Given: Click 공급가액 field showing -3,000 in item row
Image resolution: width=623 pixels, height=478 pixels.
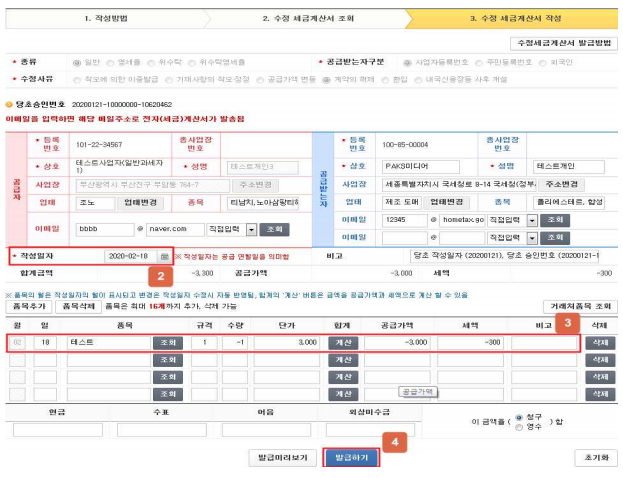Looking at the screenshot, I should (397, 343).
